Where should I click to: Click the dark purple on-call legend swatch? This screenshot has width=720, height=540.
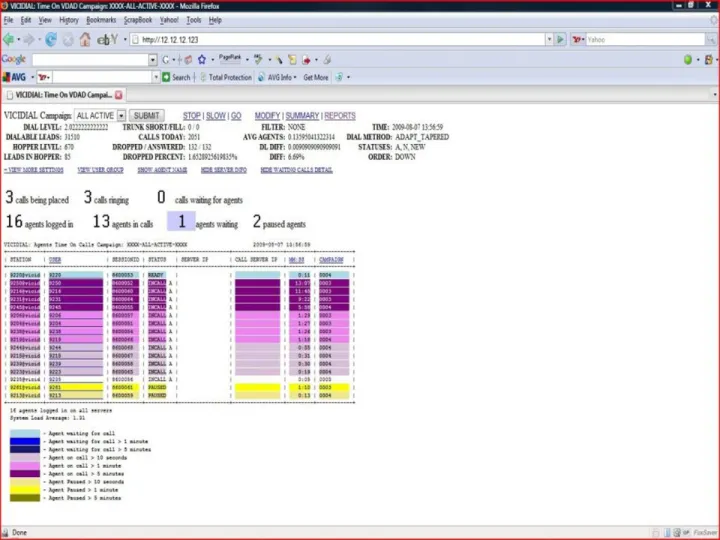point(25,473)
